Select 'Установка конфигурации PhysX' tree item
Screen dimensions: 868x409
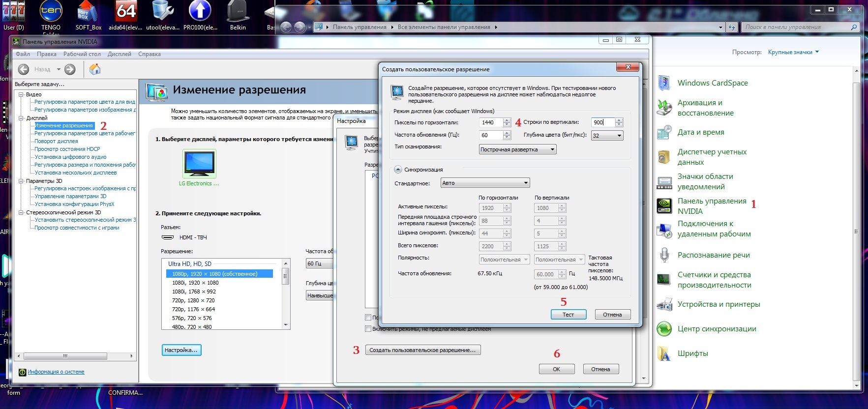coord(74,204)
